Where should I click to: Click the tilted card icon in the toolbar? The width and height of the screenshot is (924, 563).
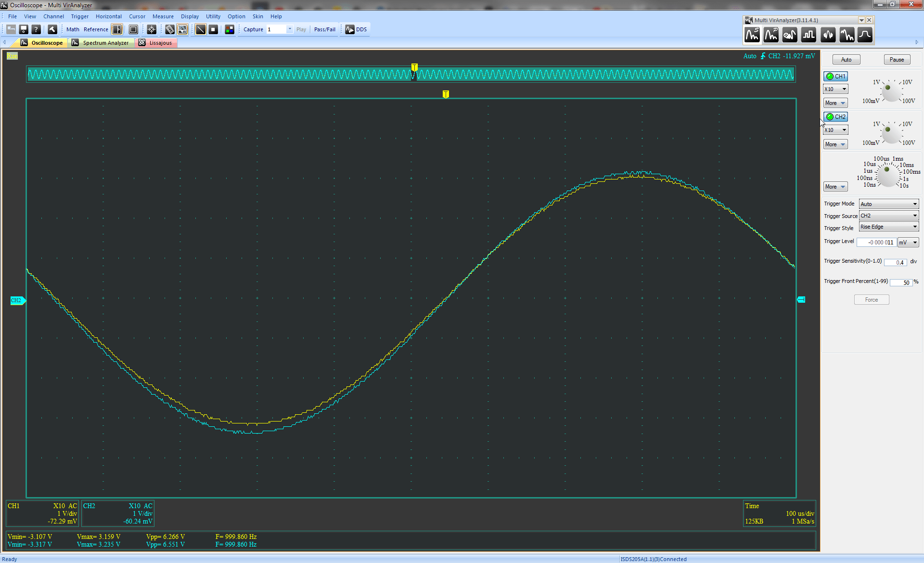coord(170,29)
